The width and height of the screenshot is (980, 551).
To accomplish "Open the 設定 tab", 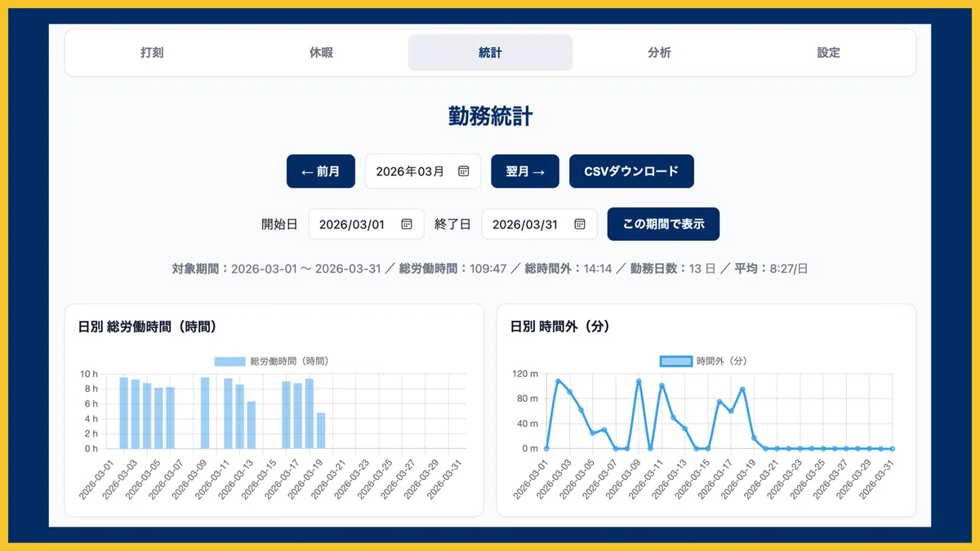I will pos(828,52).
